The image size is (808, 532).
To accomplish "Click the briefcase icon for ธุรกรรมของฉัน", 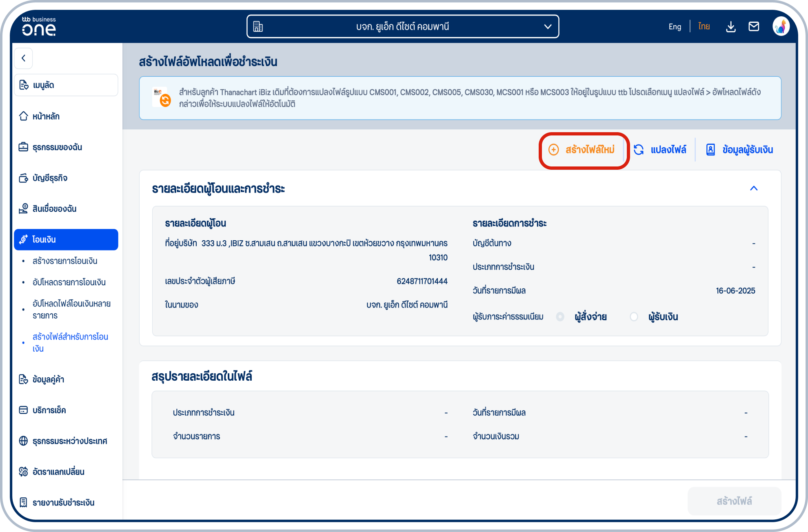I will point(24,147).
